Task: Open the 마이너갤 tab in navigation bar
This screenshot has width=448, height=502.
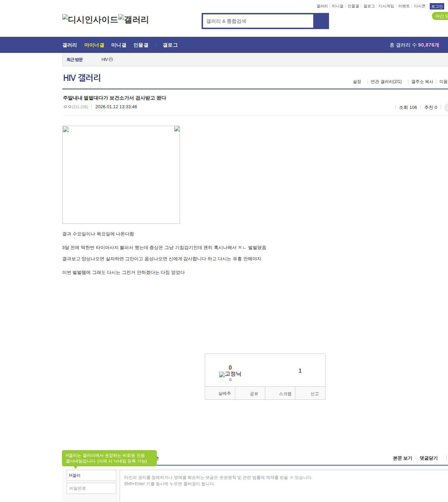Action: point(94,45)
